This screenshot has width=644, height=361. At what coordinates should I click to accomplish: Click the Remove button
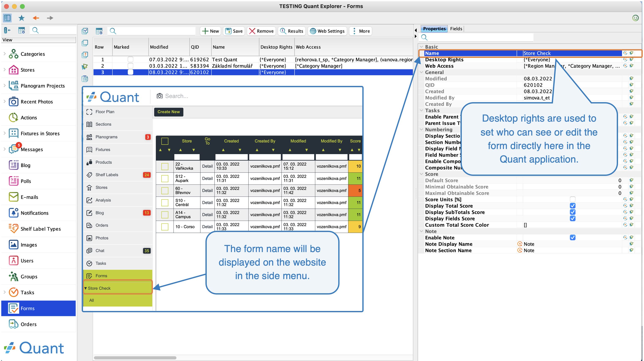(261, 31)
